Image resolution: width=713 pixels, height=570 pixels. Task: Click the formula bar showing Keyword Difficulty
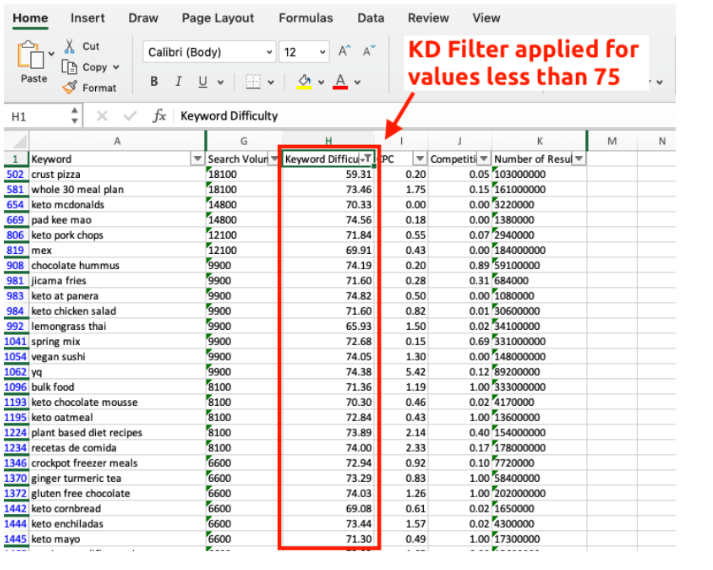pyautogui.click(x=425, y=116)
